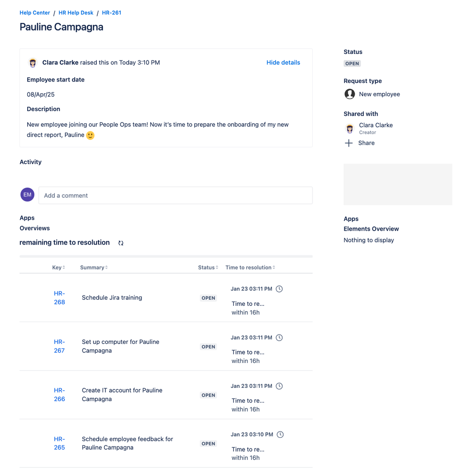
Task: Click the New employee request type icon
Action: [350, 94]
